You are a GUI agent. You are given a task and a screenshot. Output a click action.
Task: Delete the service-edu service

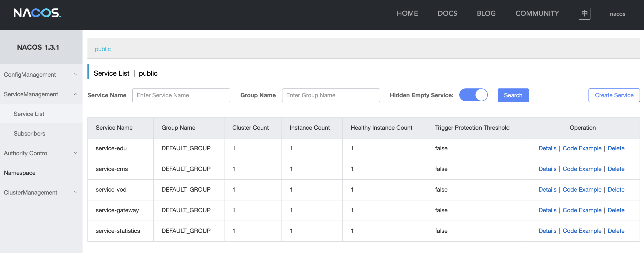tap(616, 148)
